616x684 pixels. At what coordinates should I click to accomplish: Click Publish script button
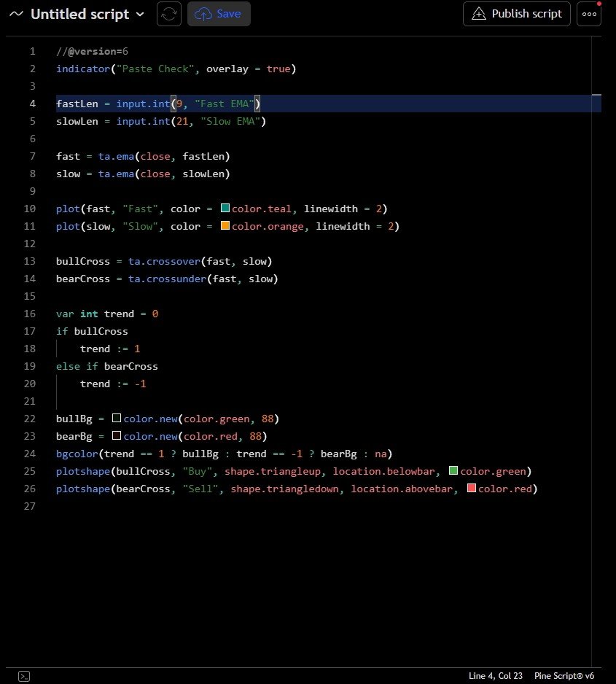click(517, 14)
